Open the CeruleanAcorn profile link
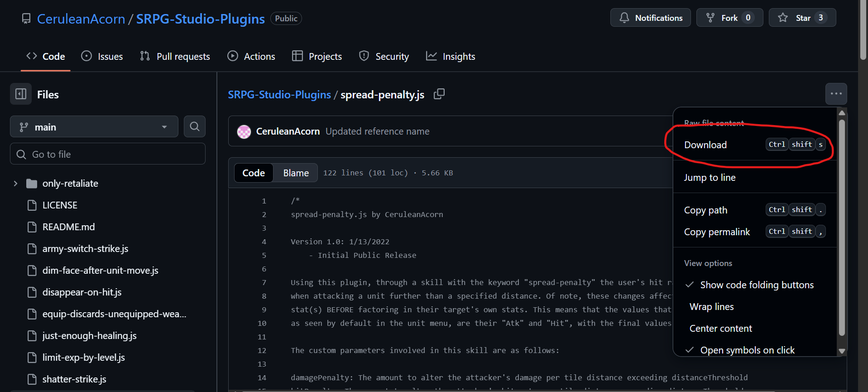Viewport: 868px width, 392px height. [81, 19]
